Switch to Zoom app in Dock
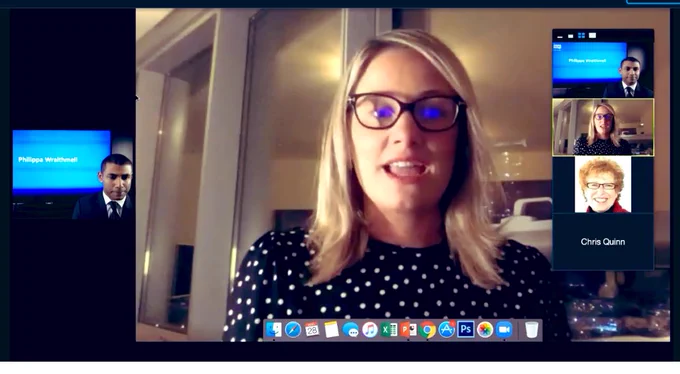The width and height of the screenshot is (680, 374). click(x=504, y=330)
